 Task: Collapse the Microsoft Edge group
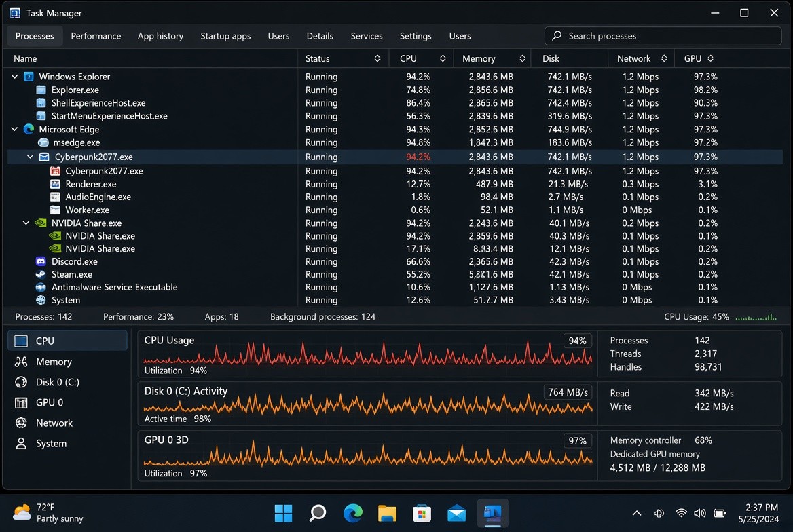[x=15, y=129]
